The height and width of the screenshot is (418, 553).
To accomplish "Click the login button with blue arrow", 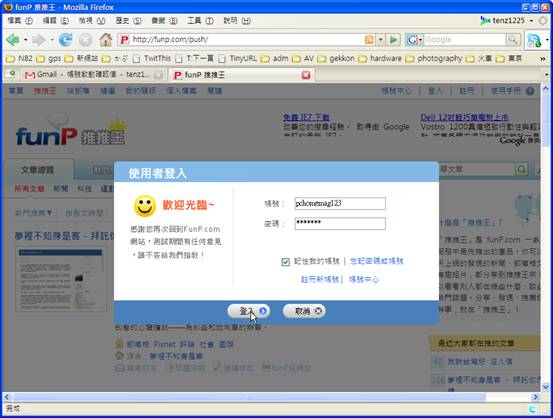I will [249, 311].
